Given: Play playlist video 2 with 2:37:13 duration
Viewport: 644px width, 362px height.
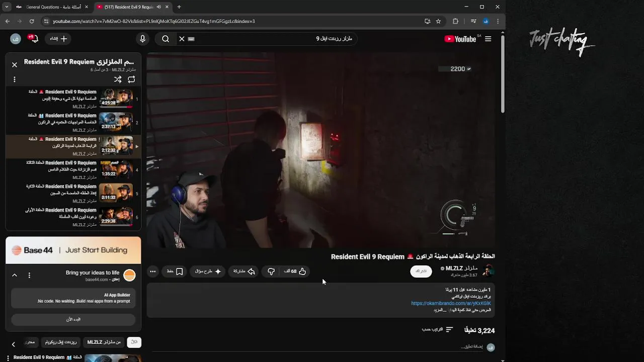Looking at the screenshot, I should tap(73, 122).
